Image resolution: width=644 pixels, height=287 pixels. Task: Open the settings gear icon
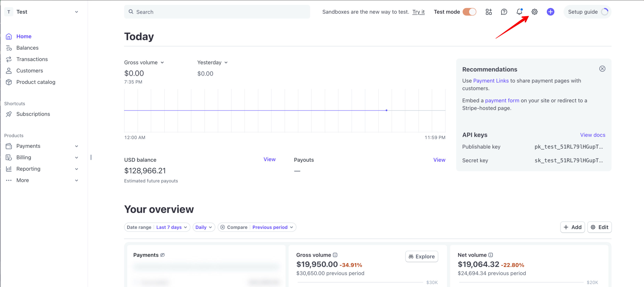point(534,12)
